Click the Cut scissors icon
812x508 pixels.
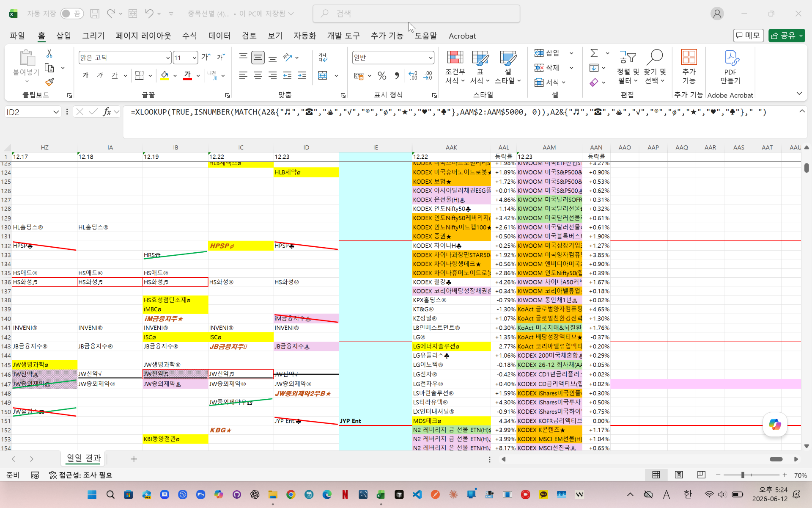(x=49, y=54)
